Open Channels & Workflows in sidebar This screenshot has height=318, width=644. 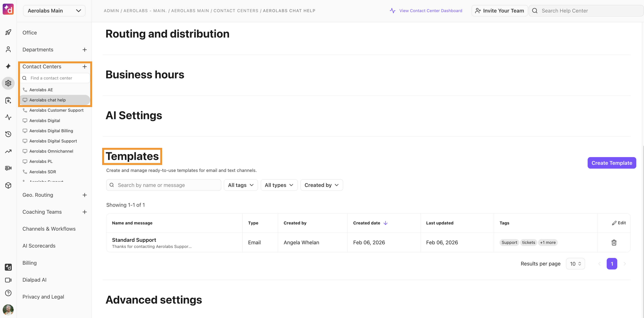click(x=49, y=229)
